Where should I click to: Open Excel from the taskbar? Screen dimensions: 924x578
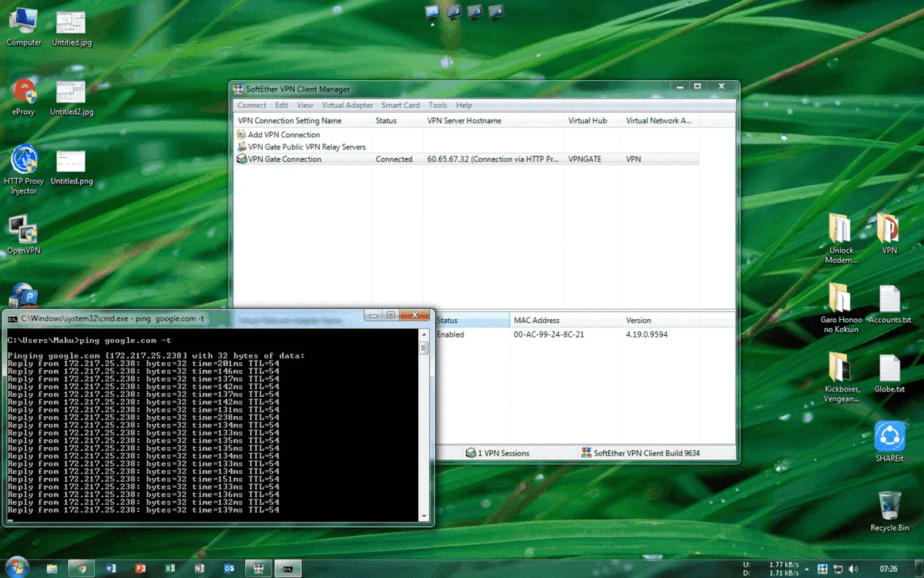pyautogui.click(x=169, y=568)
